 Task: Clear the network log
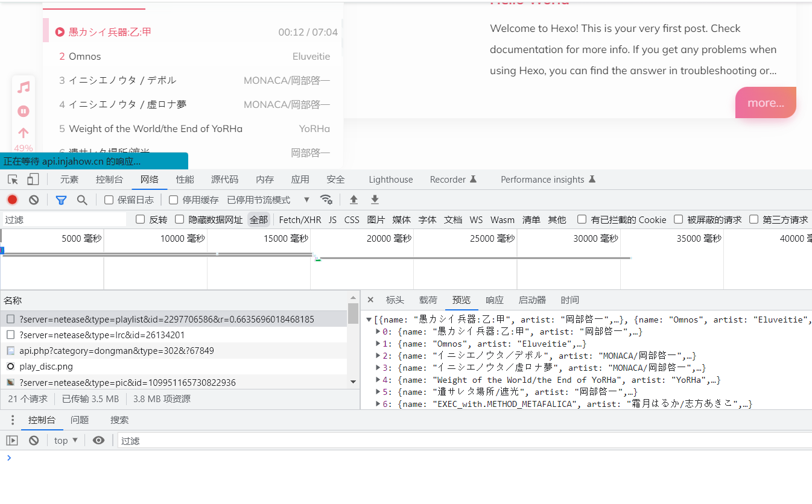coord(34,200)
